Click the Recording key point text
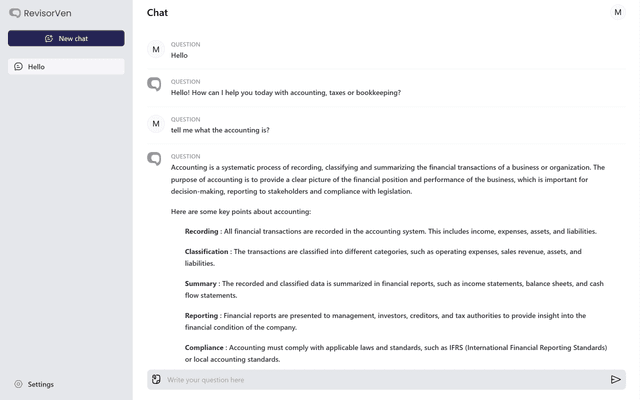The image size is (640, 400). pyautogui.click(x=390, y=231)
